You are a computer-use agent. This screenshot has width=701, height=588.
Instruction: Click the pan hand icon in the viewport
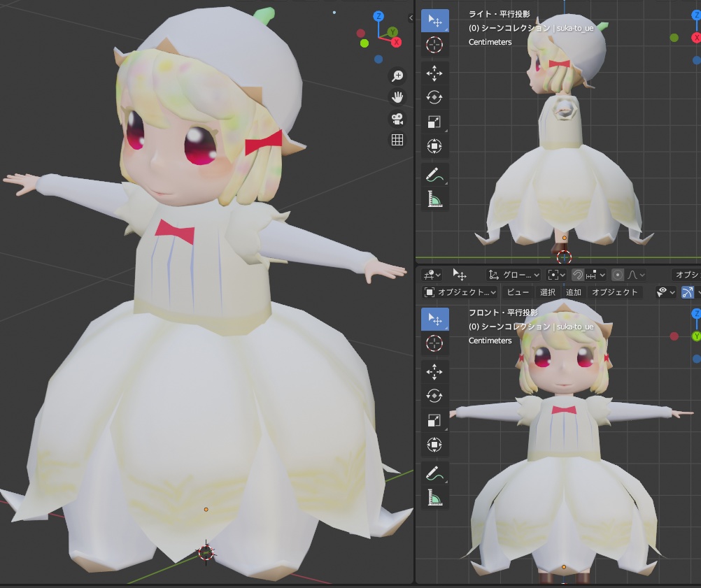point(397,98)
